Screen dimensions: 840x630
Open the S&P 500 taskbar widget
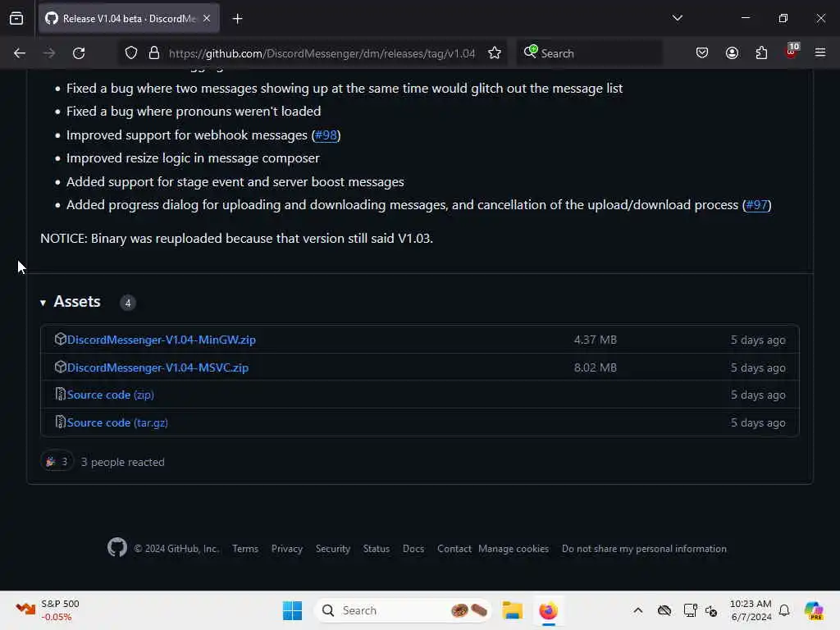pos(48,610)
